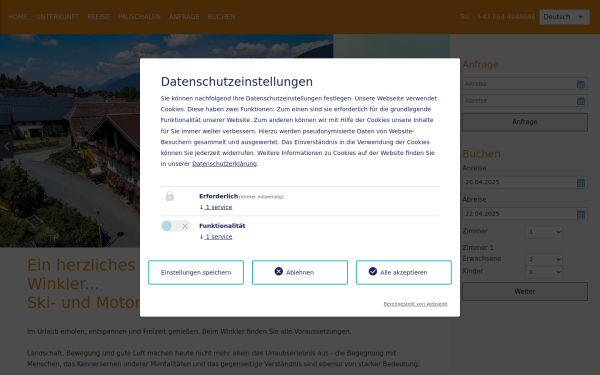This screenshot has height=375, width=600.
Task: Open the Zimmer count dropdown
Action: coord(543,232)
